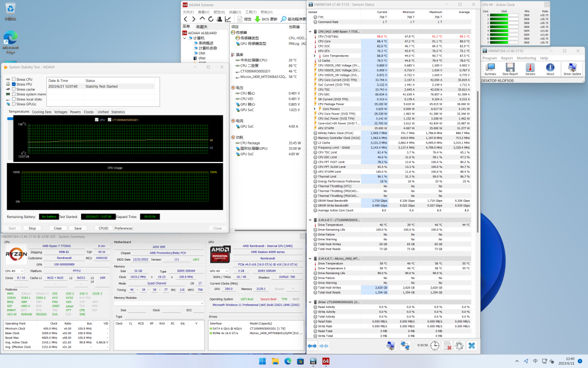This screenshot has width=588, height=368.
Task: Click the settings gear in Sensors Status
Action: [x=459, y=346]
